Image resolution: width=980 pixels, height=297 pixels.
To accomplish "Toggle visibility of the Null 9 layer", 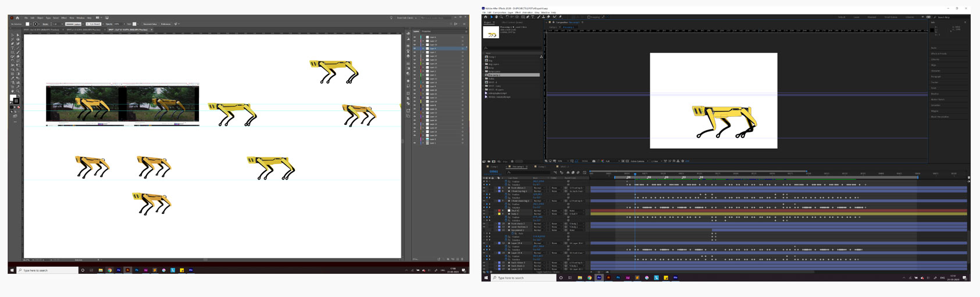I will tap(484, 210).
